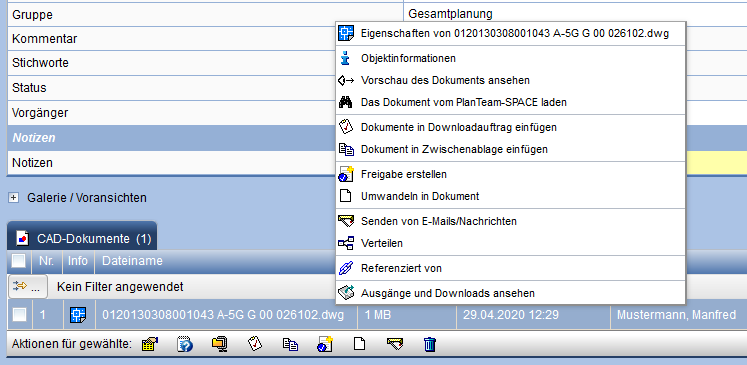Sort by the Dateiname column header
This screenshot has height=365, width=747.
pos(132,261)
